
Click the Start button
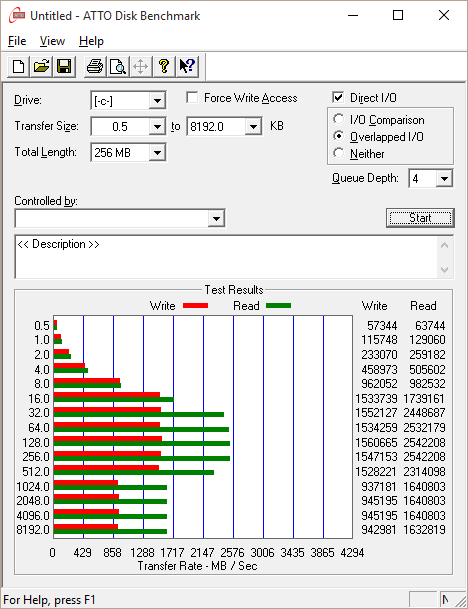point(420,218)
